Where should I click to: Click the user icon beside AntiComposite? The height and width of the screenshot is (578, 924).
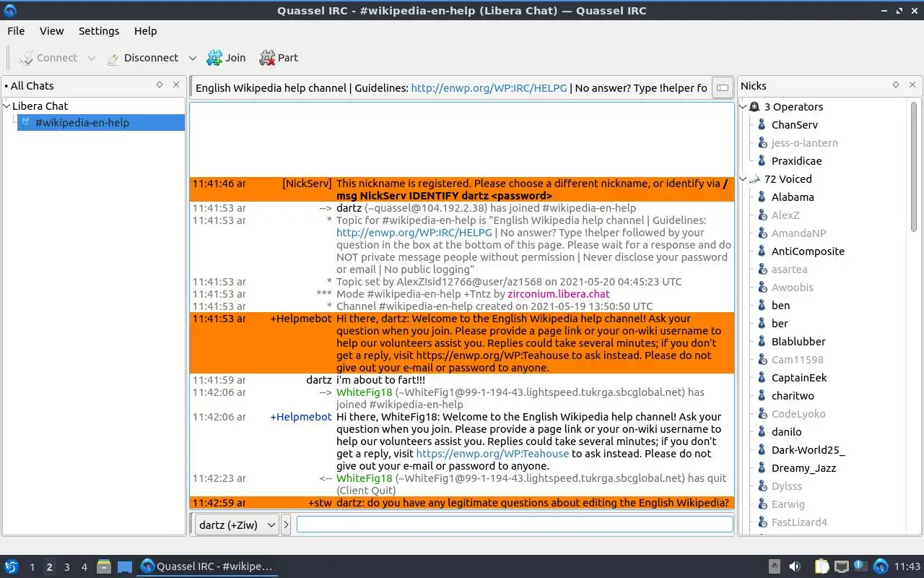(x=762, y=251)
